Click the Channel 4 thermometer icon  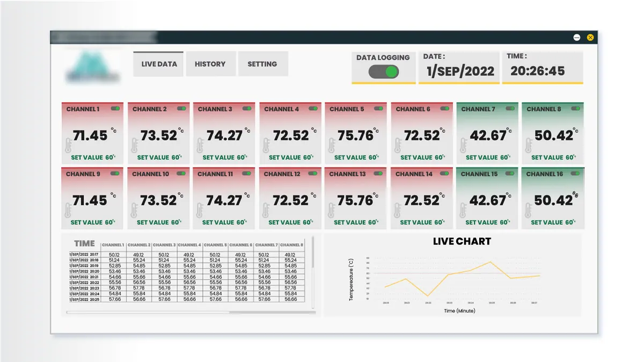(x=266, y=146)
